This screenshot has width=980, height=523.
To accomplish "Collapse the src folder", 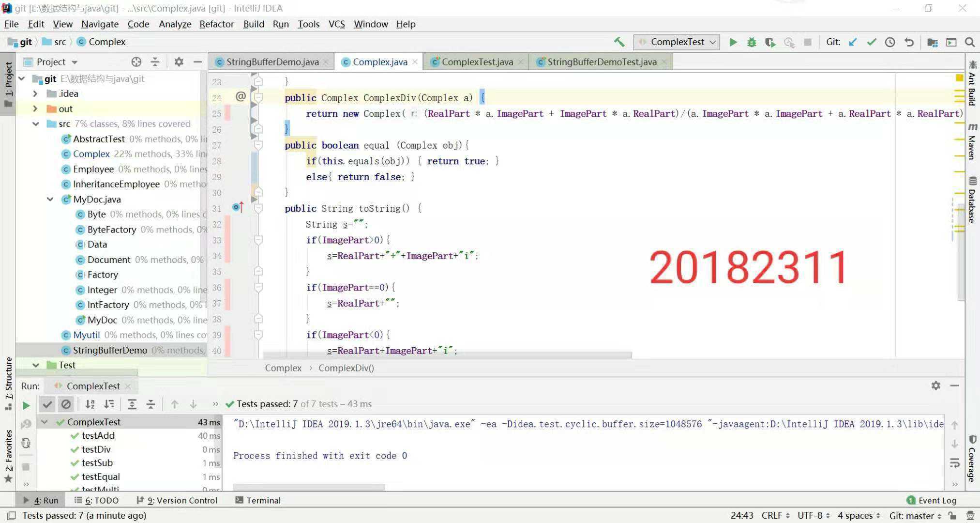I will click(x=35, y=124).
